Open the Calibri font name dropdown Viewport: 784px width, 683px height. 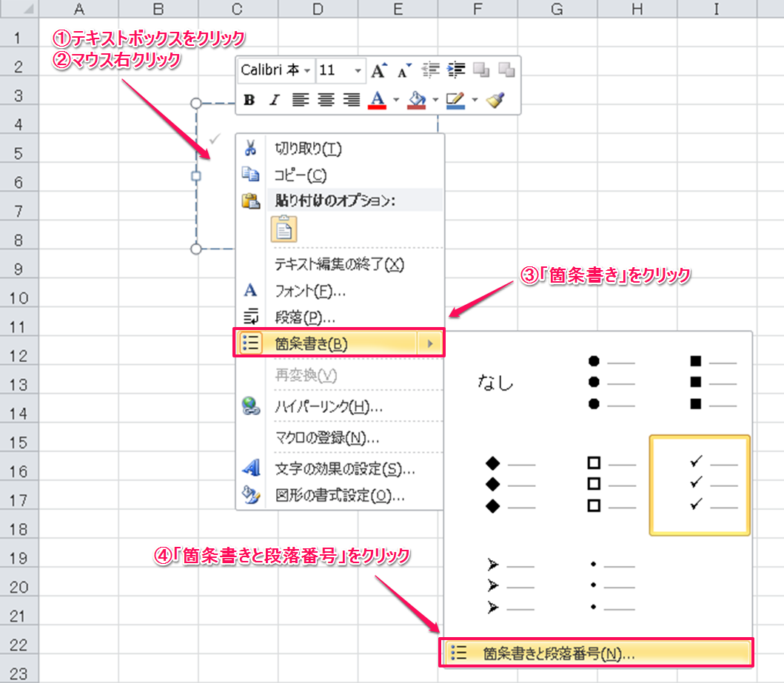click(307, 70)
